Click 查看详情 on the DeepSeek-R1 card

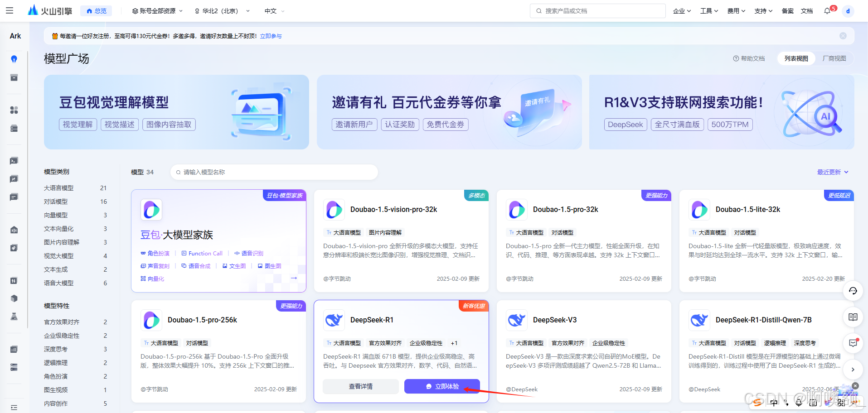360,386
